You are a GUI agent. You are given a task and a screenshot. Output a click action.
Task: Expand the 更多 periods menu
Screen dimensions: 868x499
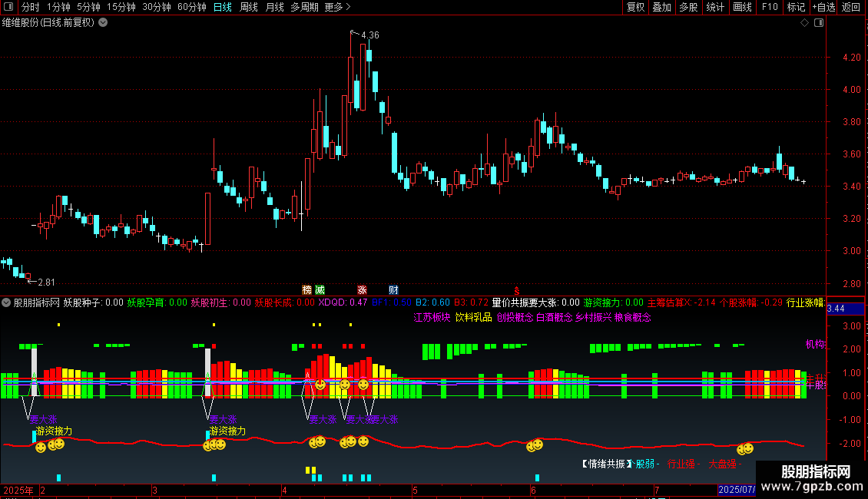click(337, 7)
